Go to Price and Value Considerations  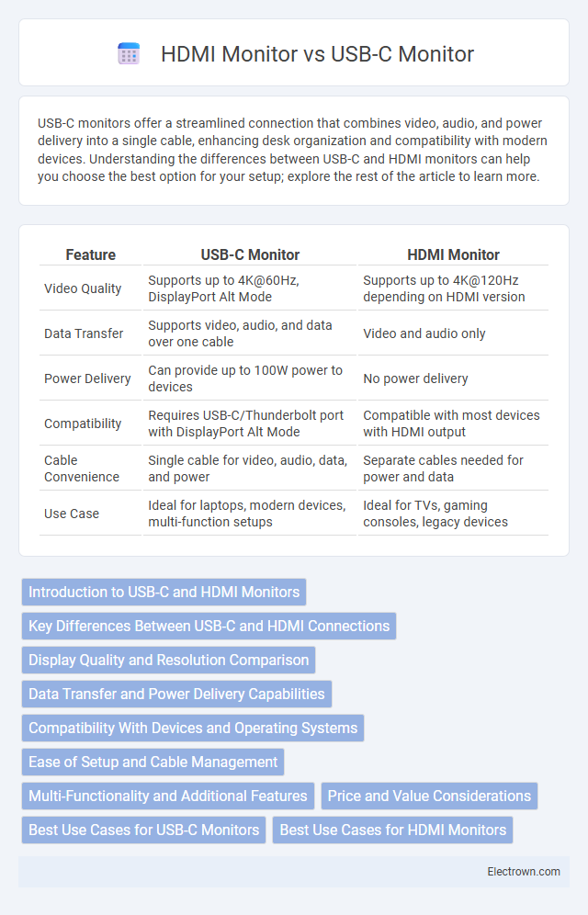pos(429,796)
